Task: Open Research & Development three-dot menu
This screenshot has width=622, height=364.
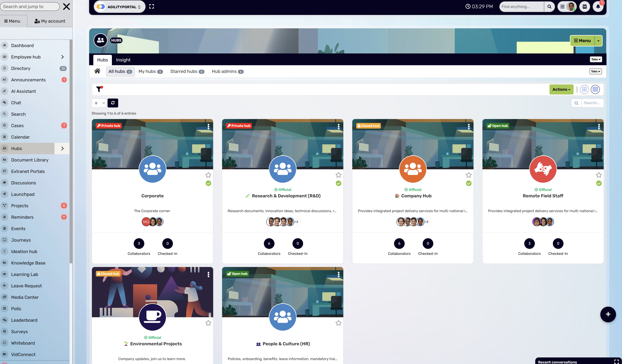Action: pyautogui.click(x=338, y=126)
